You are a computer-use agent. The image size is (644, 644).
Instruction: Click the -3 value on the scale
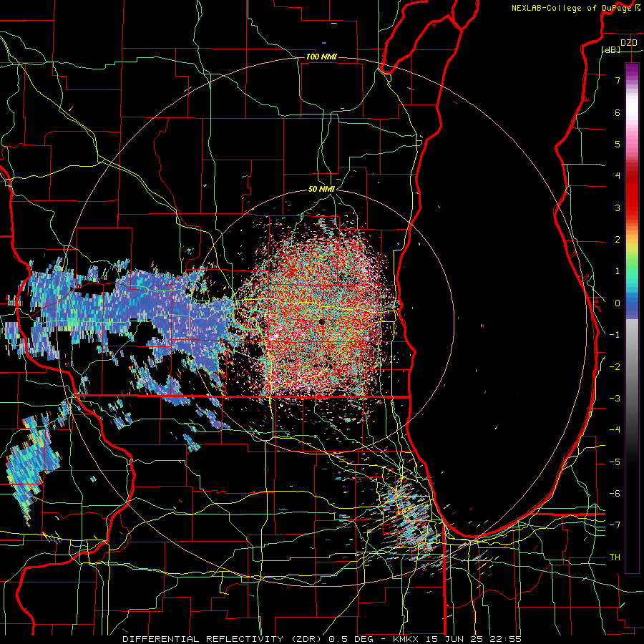pyautogui.click(x=615, y=399)
